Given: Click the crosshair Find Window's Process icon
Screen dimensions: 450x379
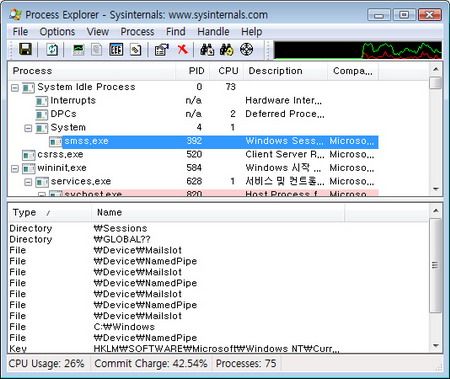Looking at the screenshot, I should [246, 50].
